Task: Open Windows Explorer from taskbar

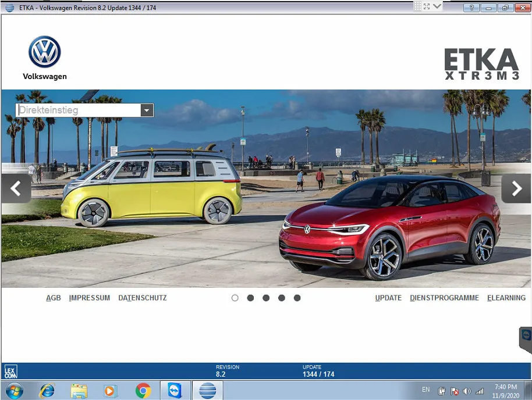Action: [79, 391]
